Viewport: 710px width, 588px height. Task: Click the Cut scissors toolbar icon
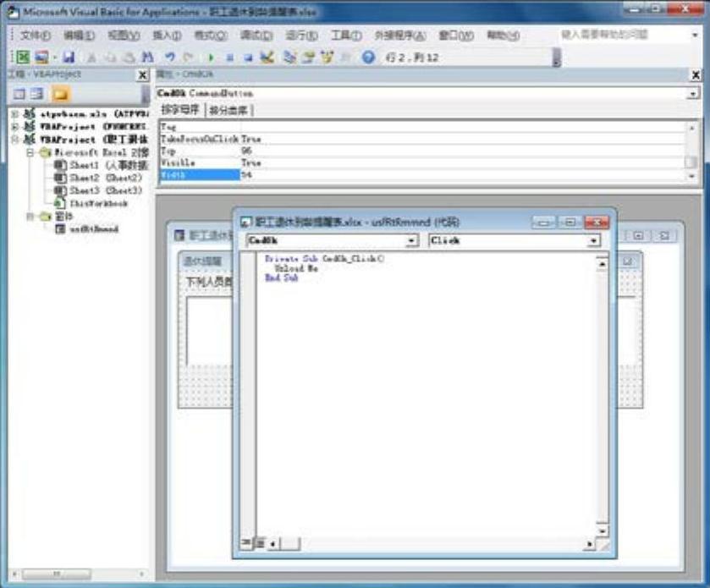click(x=91, y=57)
